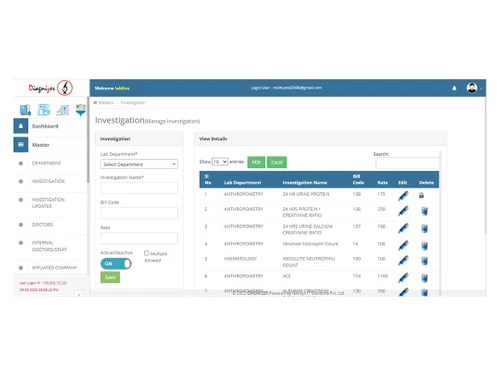Click the funnel filter shortcut icon
Screen dimensions: 500x375
(x=81, y=110)
